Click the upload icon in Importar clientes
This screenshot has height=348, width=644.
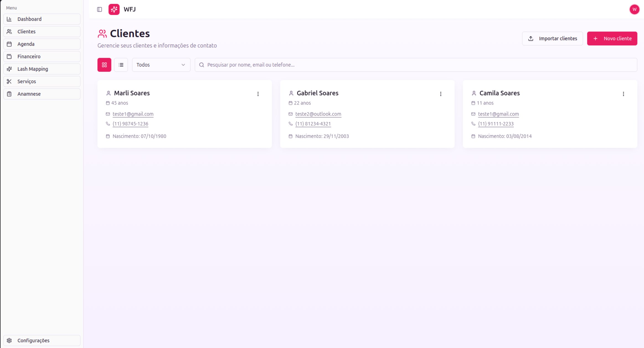[530, 39]
